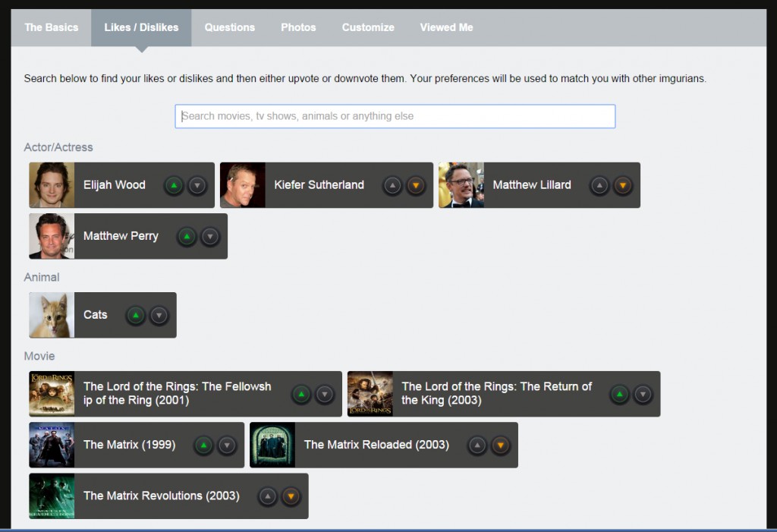Click the Matthew Lillard photo
Screen dimensions: 777x532
[x=461, y=185]
